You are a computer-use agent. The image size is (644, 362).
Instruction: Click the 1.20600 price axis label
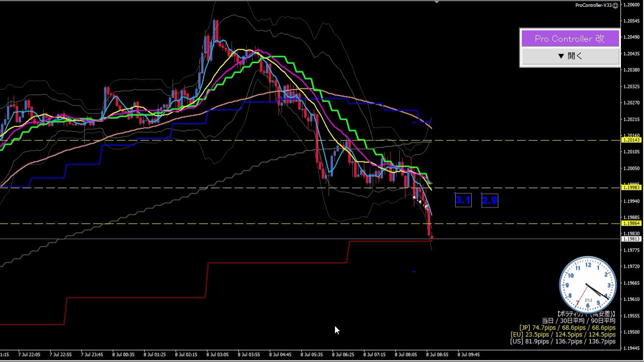(631, 5)
